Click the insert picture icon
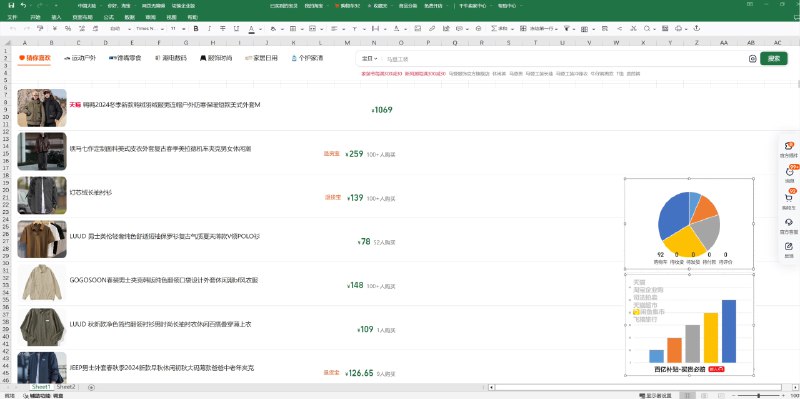 pos(418,29)
